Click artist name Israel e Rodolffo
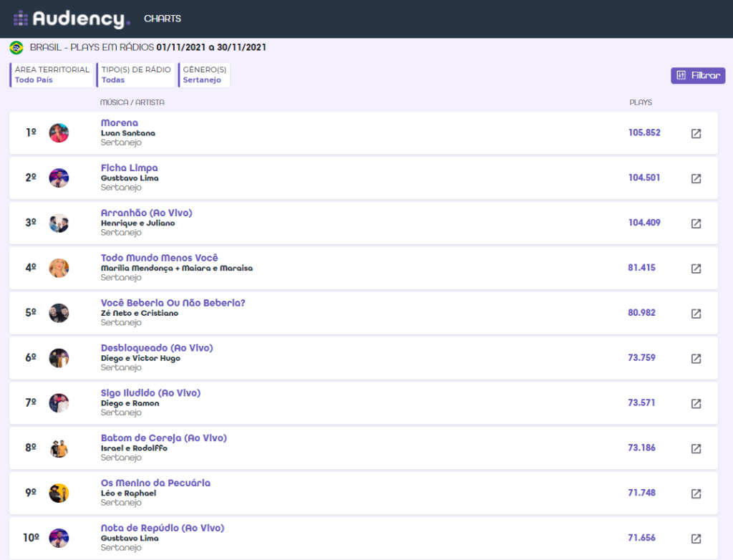The height and width of the screenshot is (560, 733). (134, 448)
